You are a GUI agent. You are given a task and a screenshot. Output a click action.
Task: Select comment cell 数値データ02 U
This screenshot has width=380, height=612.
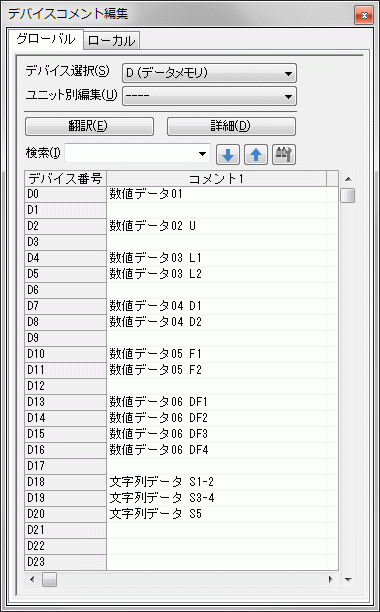pos(217,226)
